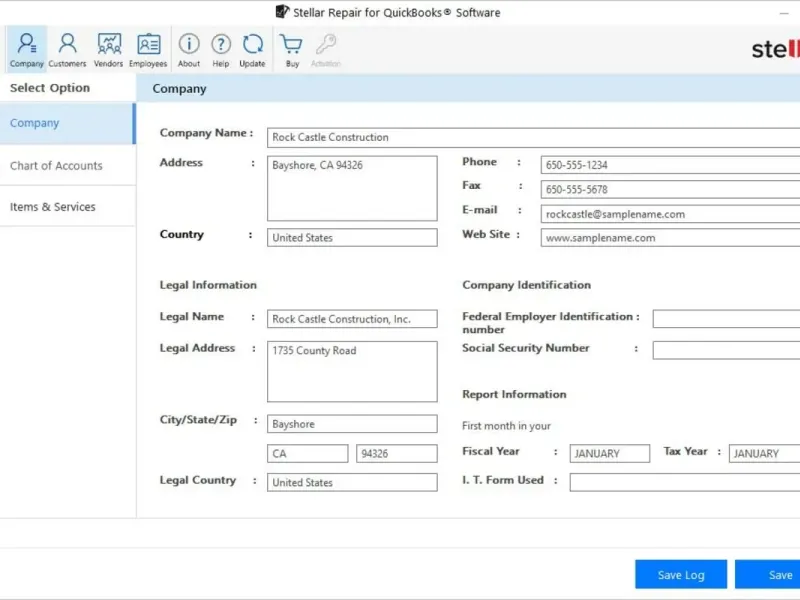The image size is (800, 600).
Task: Select the Employees toolbar icon
Action: pos(148,49)
